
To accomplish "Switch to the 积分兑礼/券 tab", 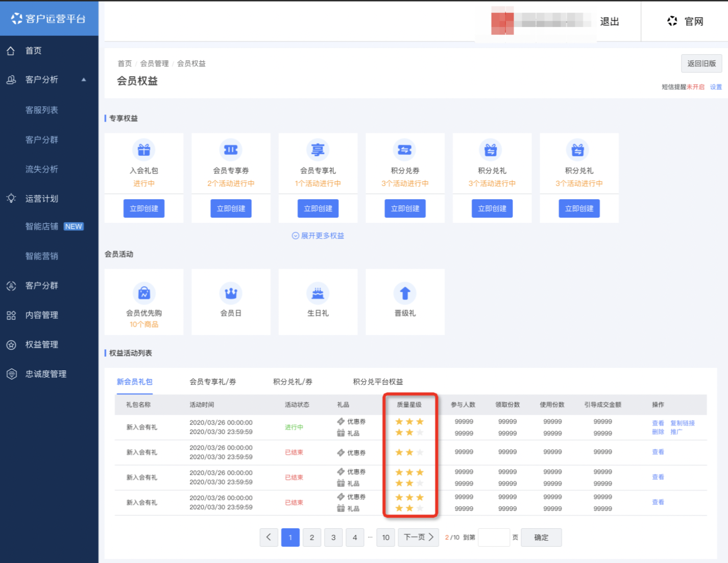I will point(293,382).
